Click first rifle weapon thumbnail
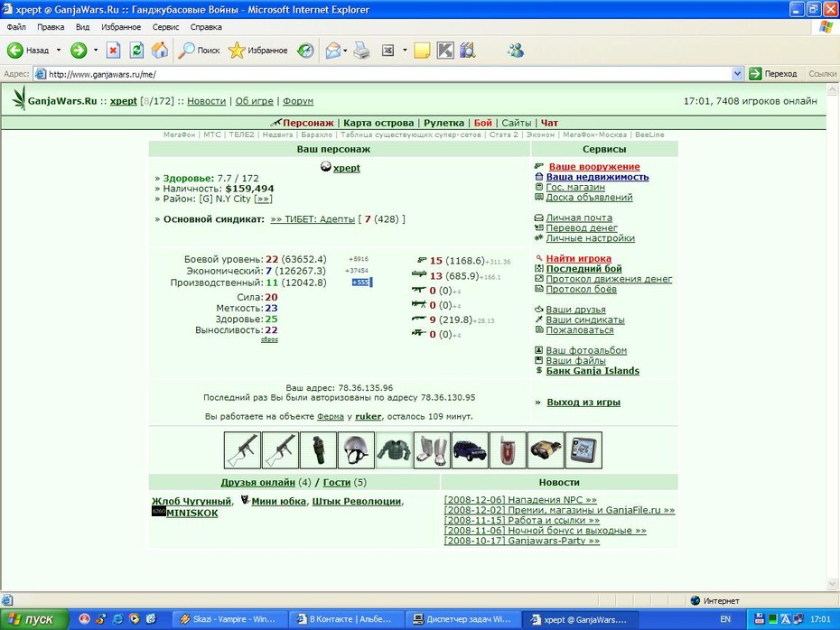Viewport: 840px width, 630px height. tap(243, 450)
